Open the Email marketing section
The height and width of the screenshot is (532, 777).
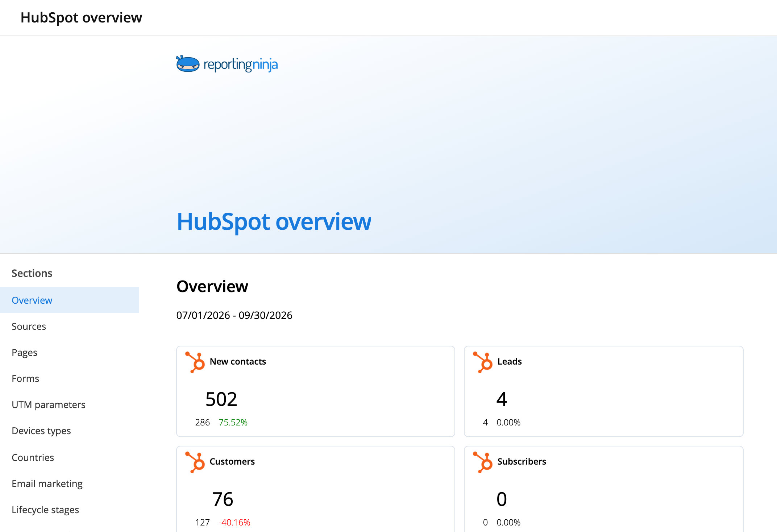pos(70,483)
